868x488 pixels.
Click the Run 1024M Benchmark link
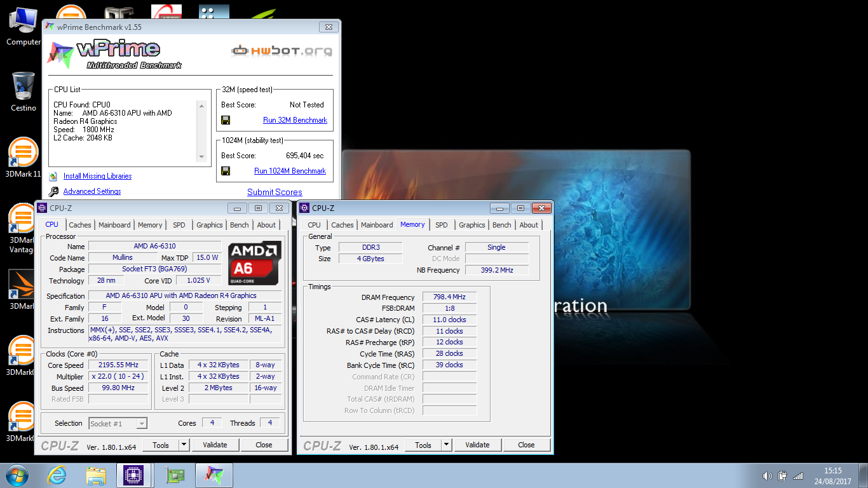click(x=290, y=171)
